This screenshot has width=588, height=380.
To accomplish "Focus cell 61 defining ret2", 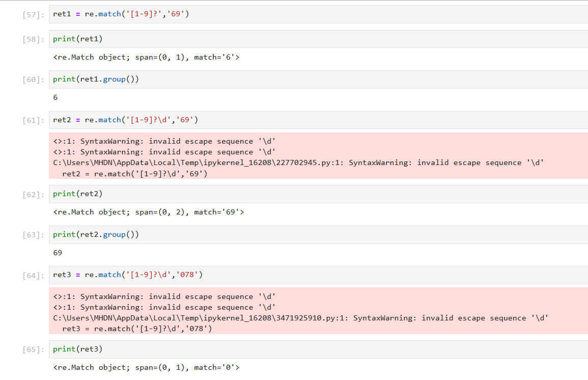I will point(318,120).
